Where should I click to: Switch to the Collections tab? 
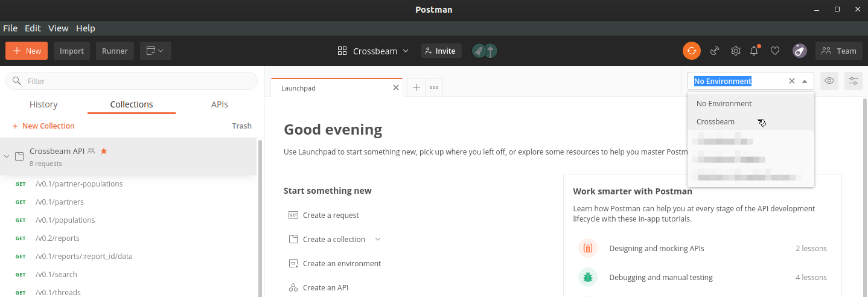coord(132,104)
